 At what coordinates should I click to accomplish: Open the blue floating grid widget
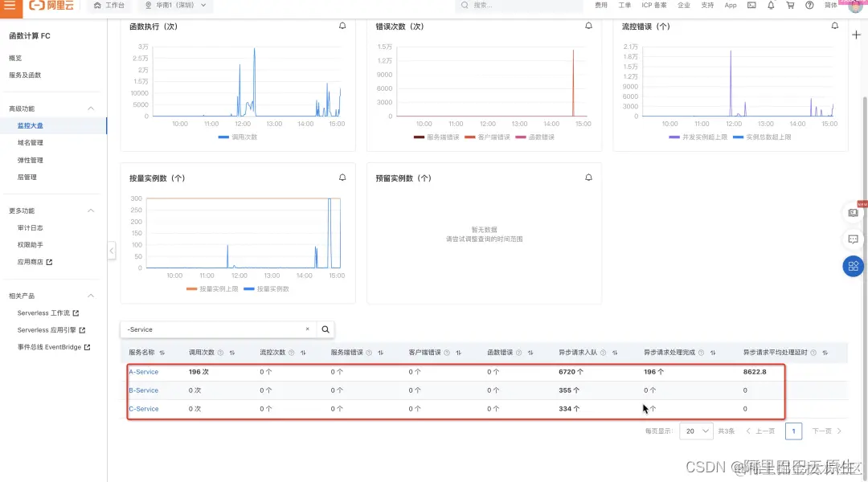853,266
